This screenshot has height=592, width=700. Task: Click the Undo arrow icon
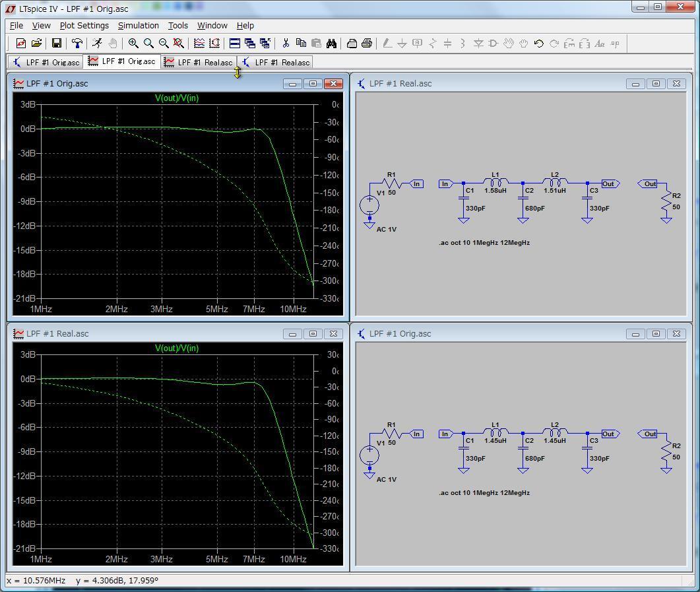pyautogui.click(x=538, y=44)
